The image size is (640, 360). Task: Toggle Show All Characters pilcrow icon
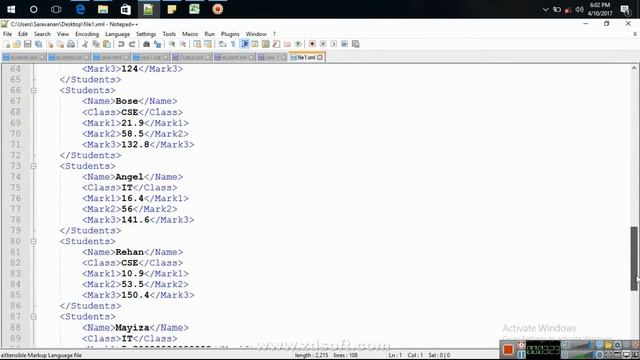coord(233,44)
